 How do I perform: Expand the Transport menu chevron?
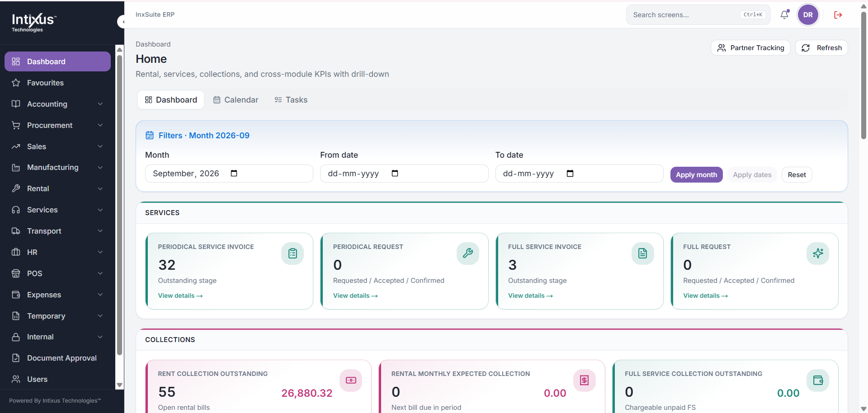[100, 231]
